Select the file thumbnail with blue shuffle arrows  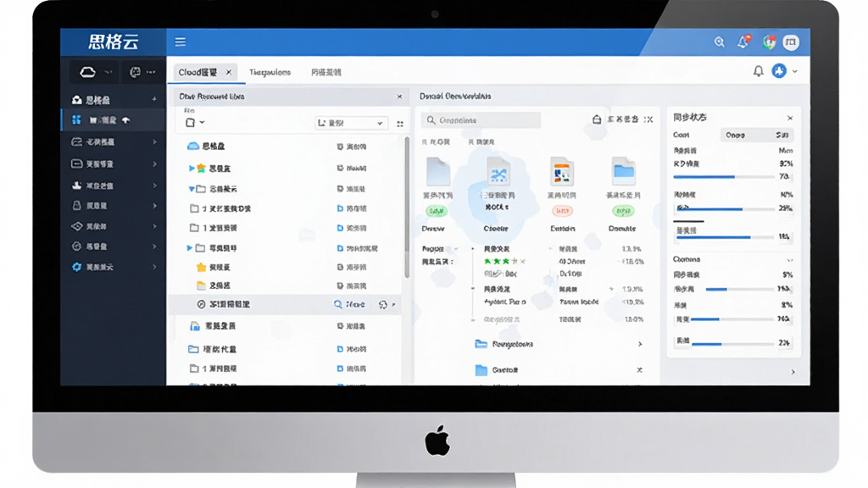point(498,173)
